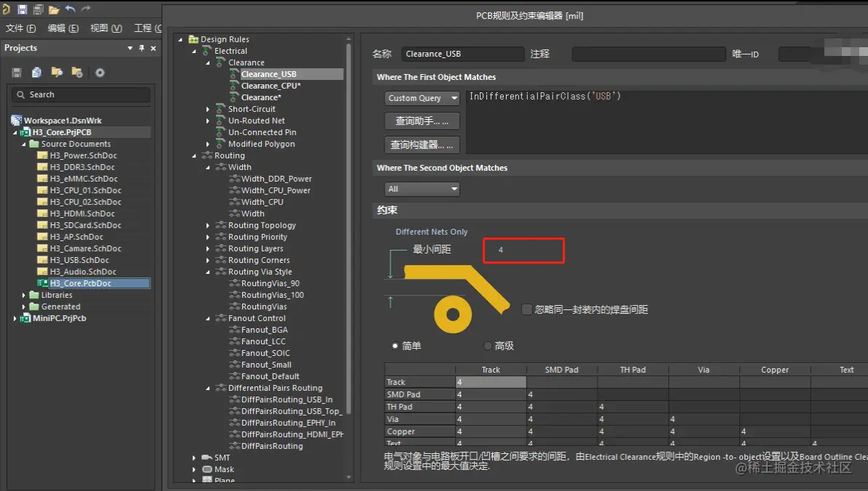Screen dimensions: 868x491
Task: Click the Projects Search field
Action: pyautogui.click(x=81, y=94)
